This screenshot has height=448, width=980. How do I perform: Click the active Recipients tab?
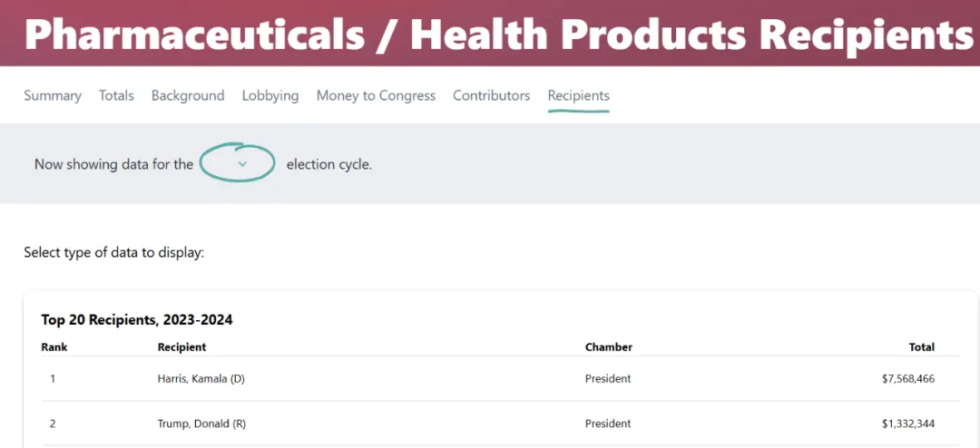point(578,95)
